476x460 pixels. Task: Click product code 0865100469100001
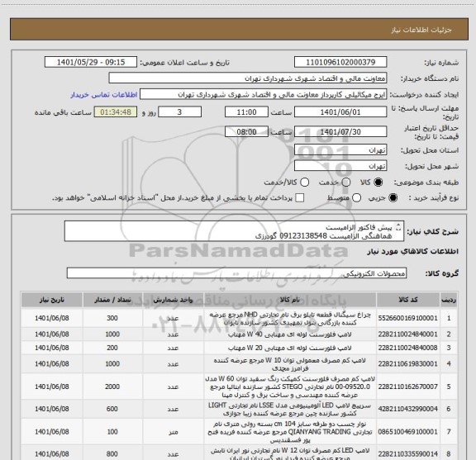tap(408, 431)
